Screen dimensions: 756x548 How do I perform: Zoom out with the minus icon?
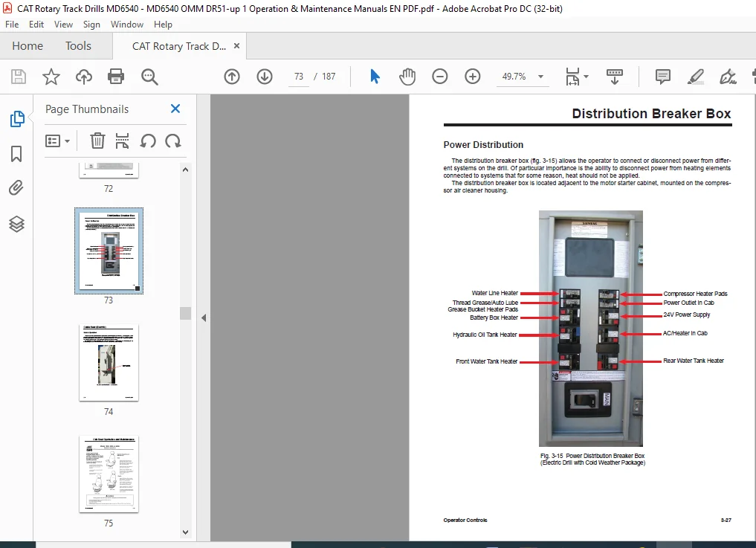point(440,77)
